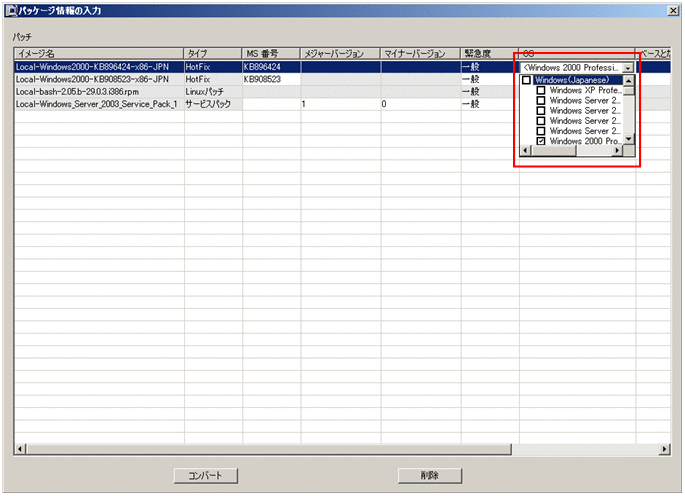Click the KB896424 MS number cell
The height and width of the screenshot is (496, 685).
pos(271,67)
